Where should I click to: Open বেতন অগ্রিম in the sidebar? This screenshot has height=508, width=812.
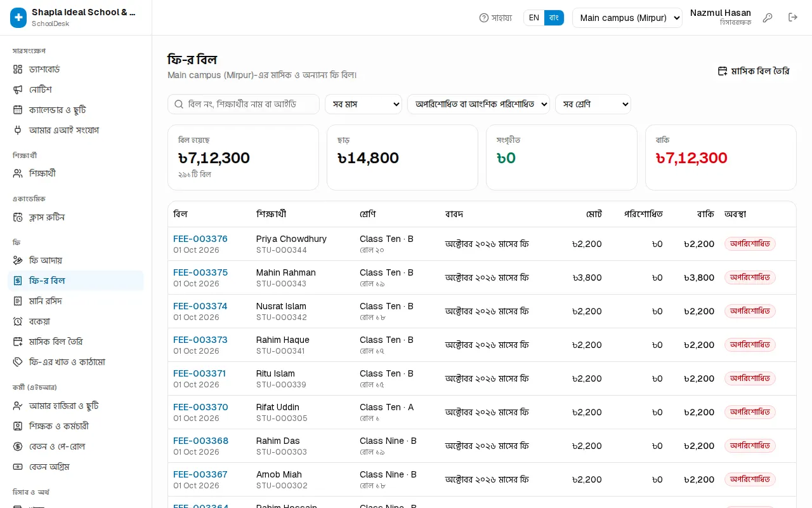click(75, 467)
